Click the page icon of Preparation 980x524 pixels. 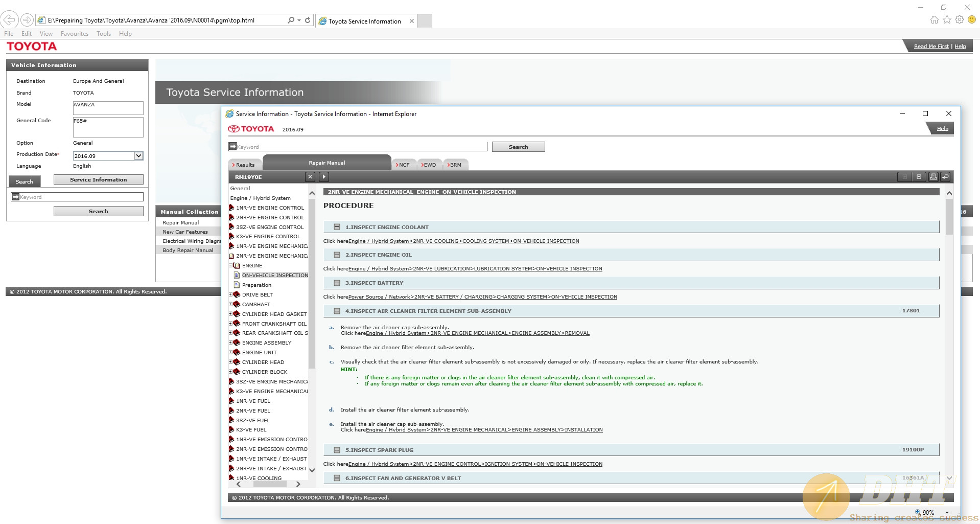237,285
